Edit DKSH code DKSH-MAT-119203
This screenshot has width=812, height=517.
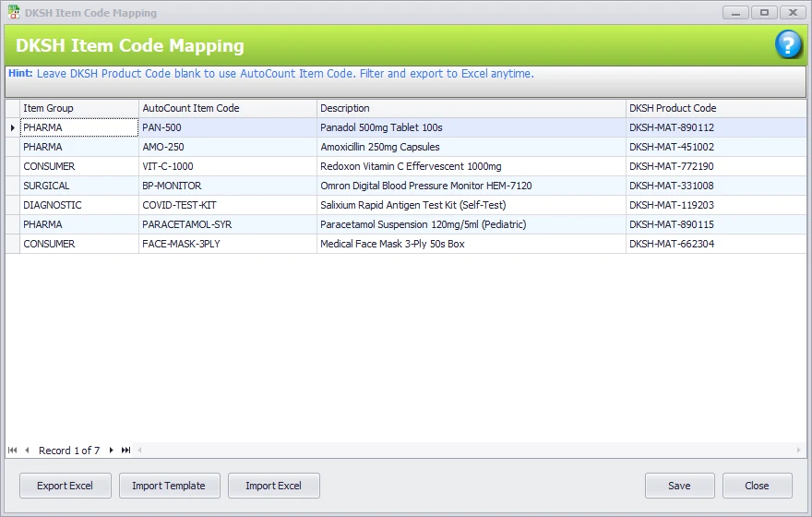click(x=716, y=205)
